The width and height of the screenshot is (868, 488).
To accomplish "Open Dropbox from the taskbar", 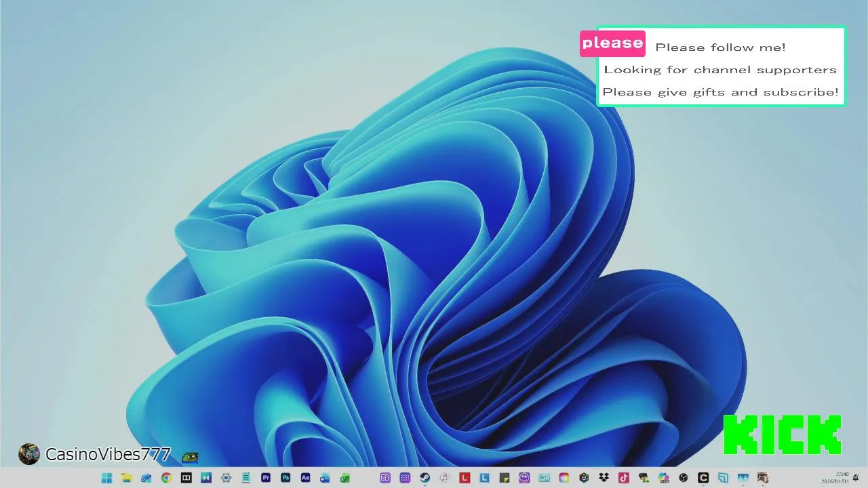I will tap(604, 478).
